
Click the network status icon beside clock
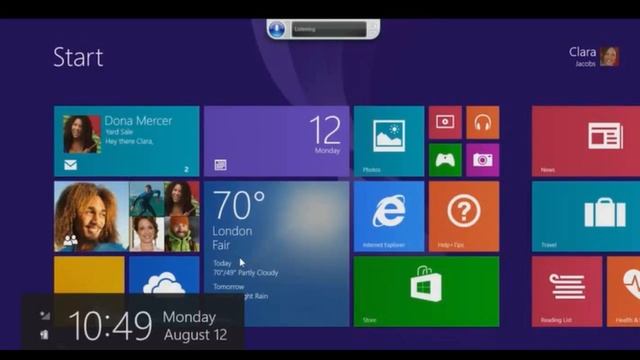(x=44, y=316)
